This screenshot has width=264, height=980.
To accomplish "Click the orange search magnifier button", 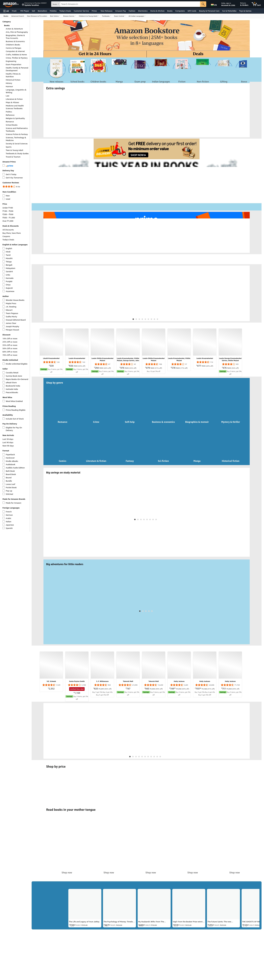I will 203,4.
